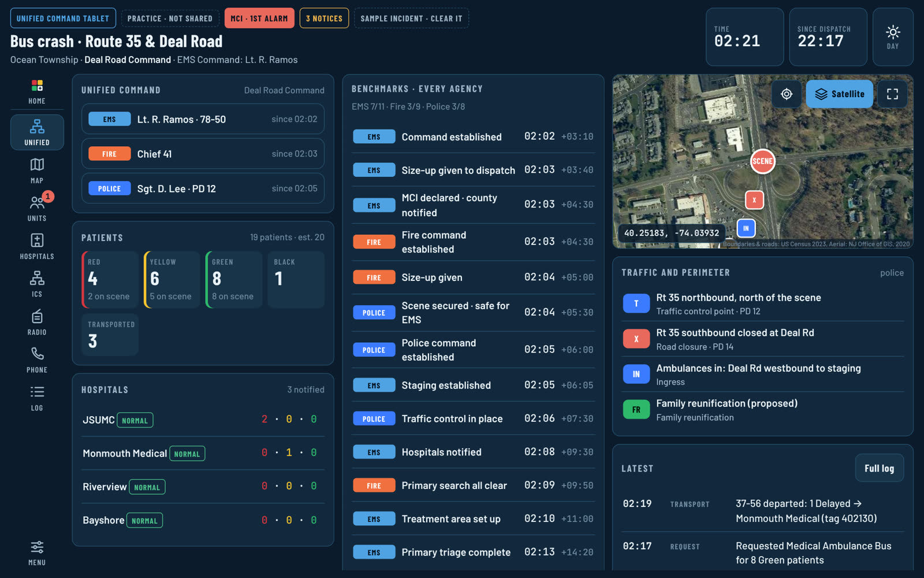Open the Black patients card

296,280
